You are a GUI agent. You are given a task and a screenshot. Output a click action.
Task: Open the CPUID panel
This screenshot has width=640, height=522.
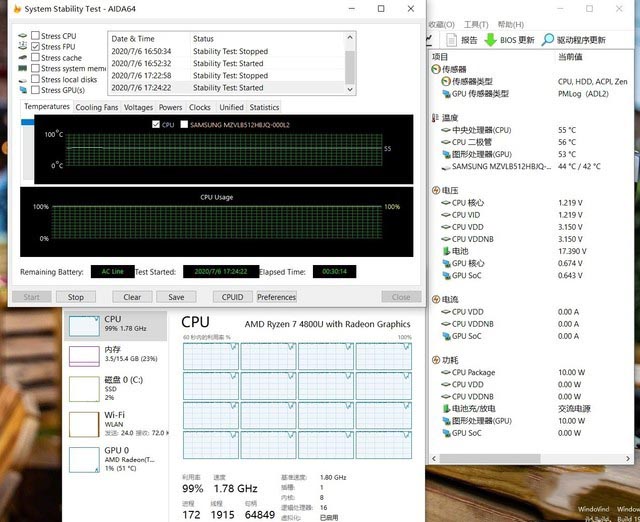232,297
